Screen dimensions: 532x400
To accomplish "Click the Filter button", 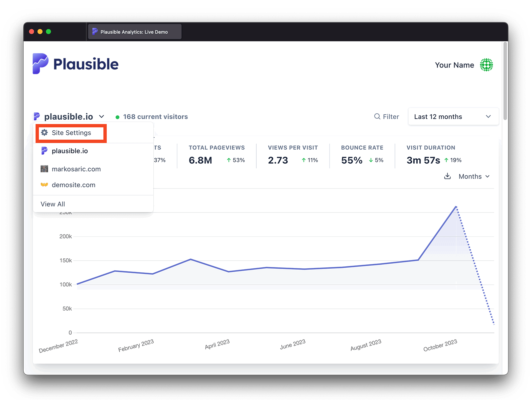I will (387, 116).
